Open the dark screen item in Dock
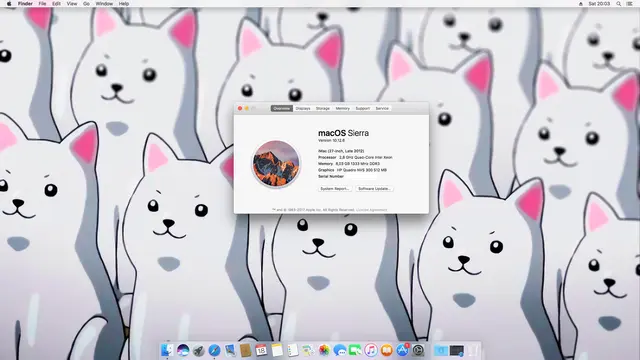The width and height of the screenshot is (640, 360). coord(457,350)
